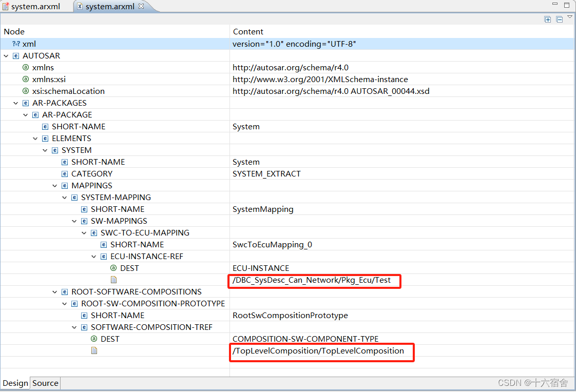Click the DEST attribute icon under SOFTWARE-COMPOSITION-TREF
The height and width of the screenshot is (392, 576).
[94, 339]
